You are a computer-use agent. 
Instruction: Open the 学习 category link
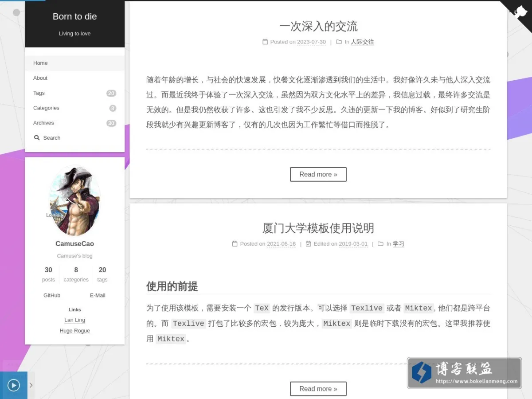pos(398,244)
